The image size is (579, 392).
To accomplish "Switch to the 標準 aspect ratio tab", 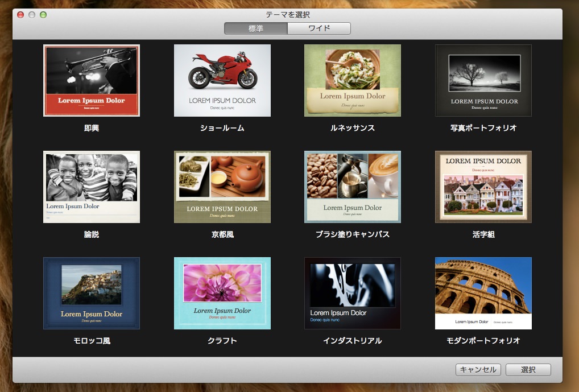I will pyautogui.click(x=255, y=28).
